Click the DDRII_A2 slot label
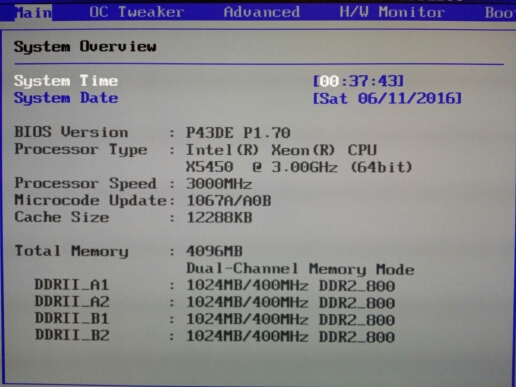The height and width of the screenshot is (387, 516). (72, 302)
